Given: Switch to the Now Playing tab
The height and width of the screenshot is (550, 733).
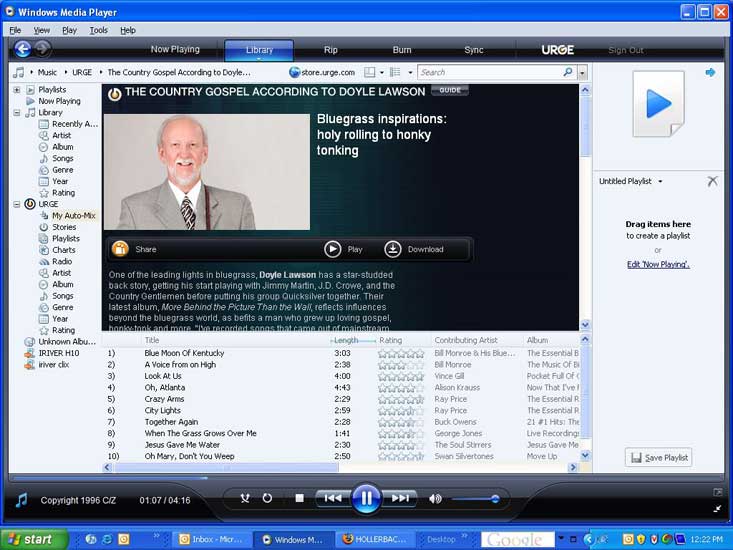Looking at the screenshot, I should tap(175, 49).
